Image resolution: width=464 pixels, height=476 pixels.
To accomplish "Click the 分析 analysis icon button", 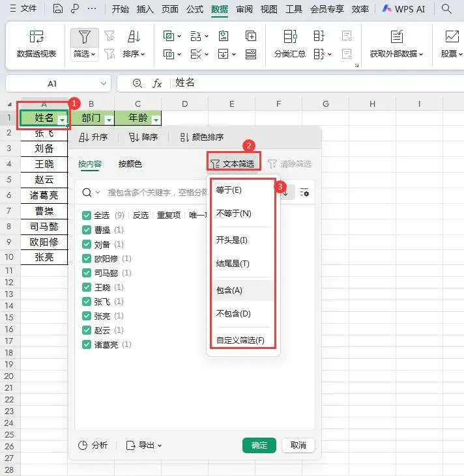I will pyautogui.click(x=93, y=445).
